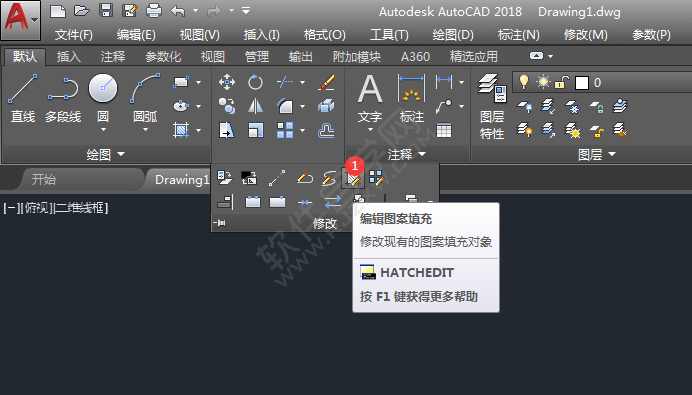Click the Edit Hatch icon
This screenshot has height=395, width=692.
tap(353, 178)
